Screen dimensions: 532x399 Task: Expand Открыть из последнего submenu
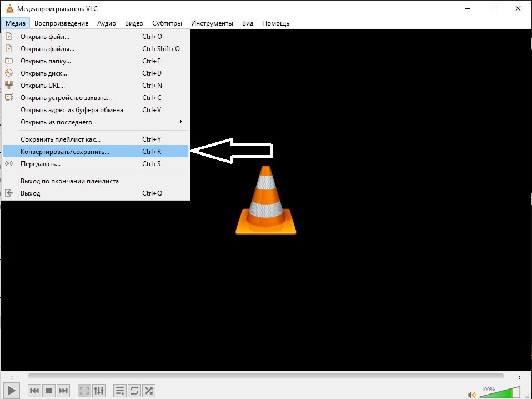96,122
